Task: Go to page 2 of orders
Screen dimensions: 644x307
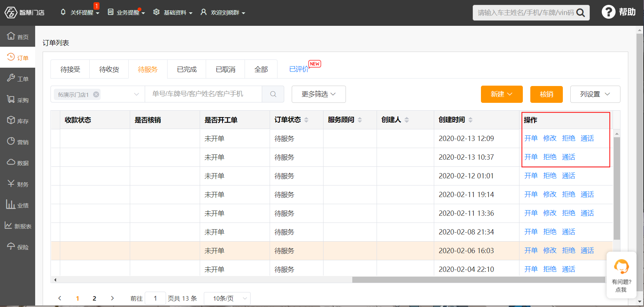Action: click(x=94, y=298)
